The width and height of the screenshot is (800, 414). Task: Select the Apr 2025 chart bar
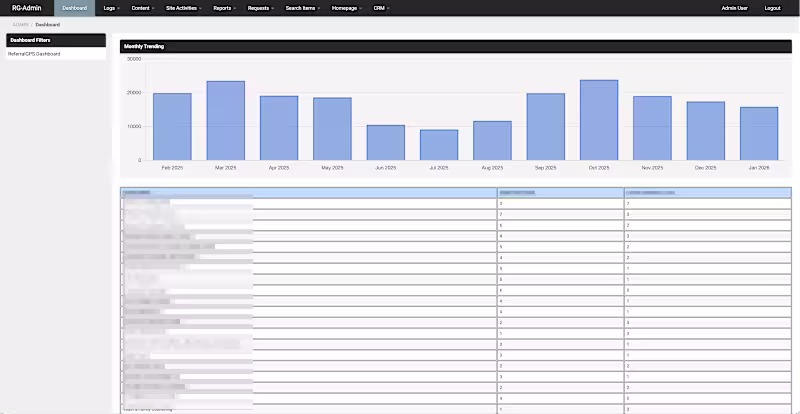279,128
